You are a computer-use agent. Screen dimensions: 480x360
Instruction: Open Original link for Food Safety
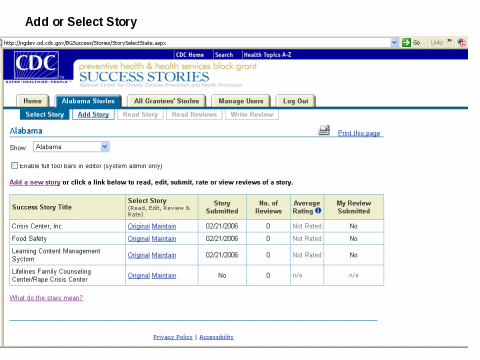coord(139,239)
